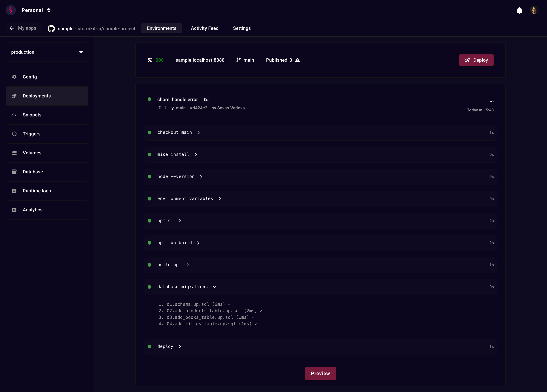Click the Preview button
Viewport: 547px width, 392px height.
pyautogui.click(x=320, y=373)
